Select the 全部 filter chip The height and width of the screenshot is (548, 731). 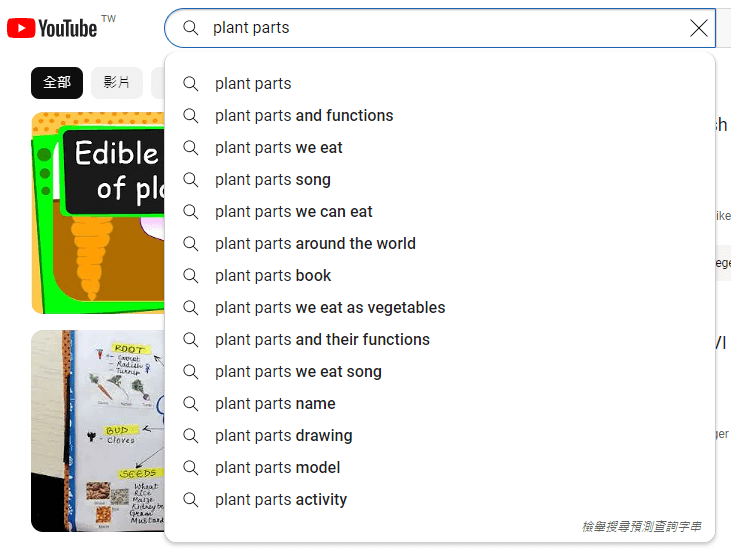point(57,82)
